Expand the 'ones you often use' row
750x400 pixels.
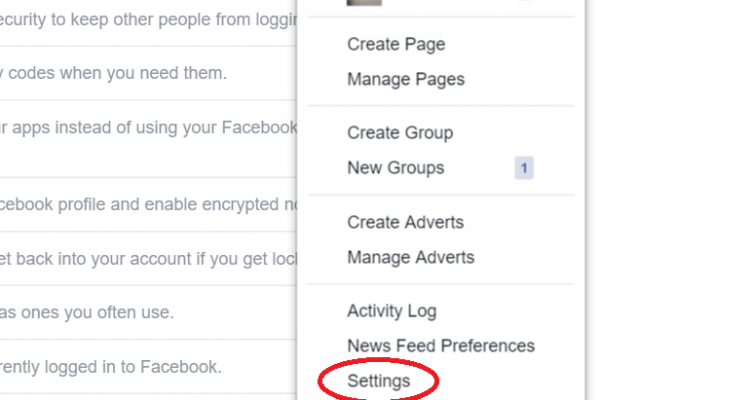pyautogui.click(x=148, y=313)
